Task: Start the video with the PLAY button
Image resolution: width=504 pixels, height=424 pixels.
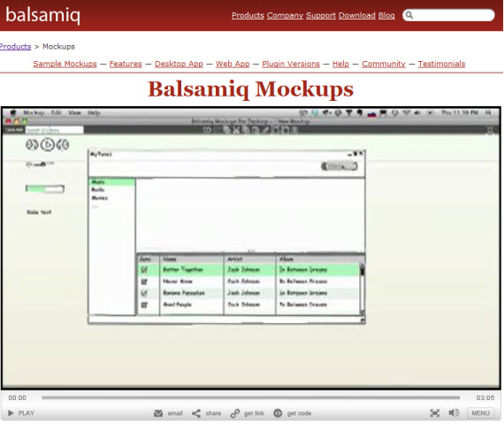Action: [21, 412]
